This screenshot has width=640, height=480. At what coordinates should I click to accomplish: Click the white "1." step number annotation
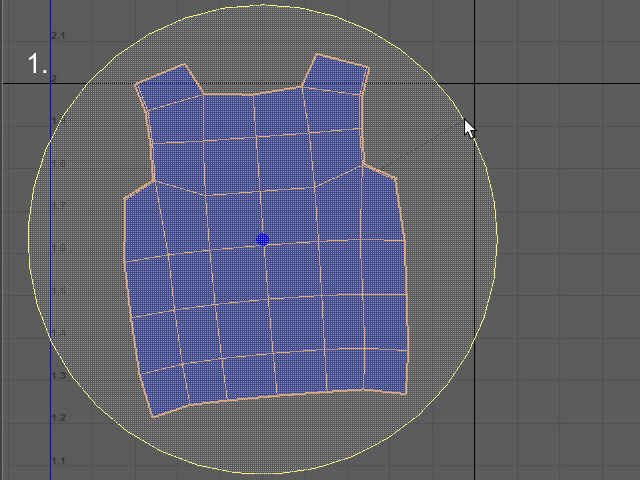pyautogui.click(x=38, y=64)
